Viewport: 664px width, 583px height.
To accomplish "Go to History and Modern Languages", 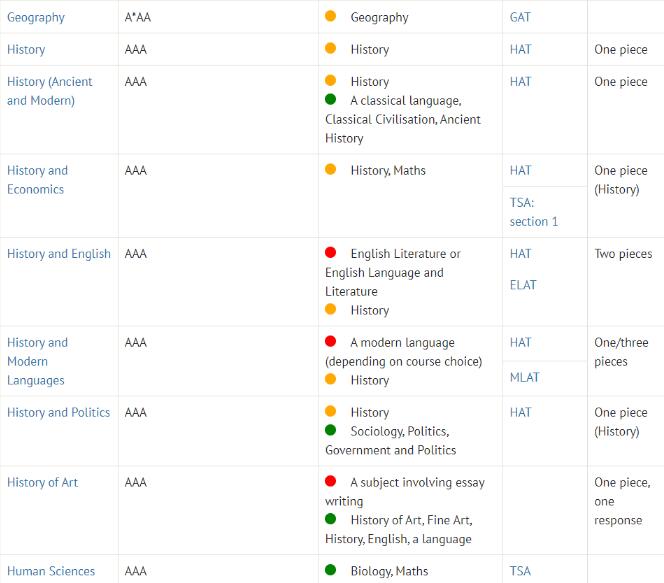I will [x=37, y=361].
